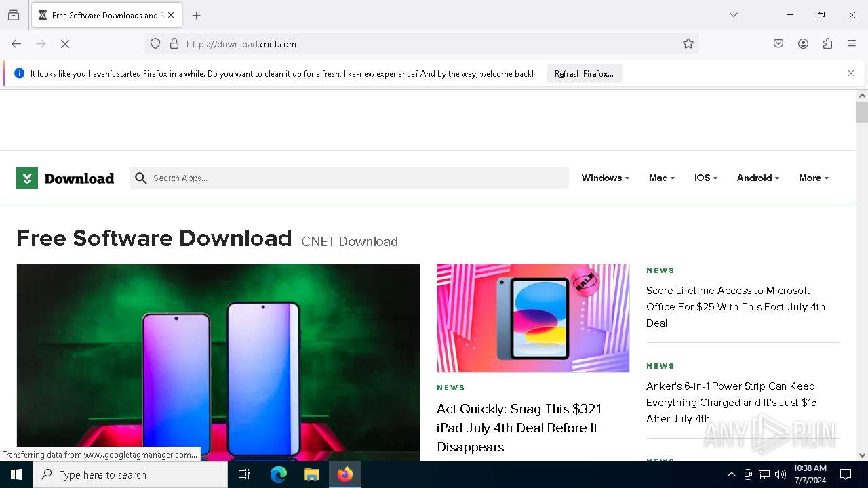Click NEWS label above Anker article

tap(660, 366)
